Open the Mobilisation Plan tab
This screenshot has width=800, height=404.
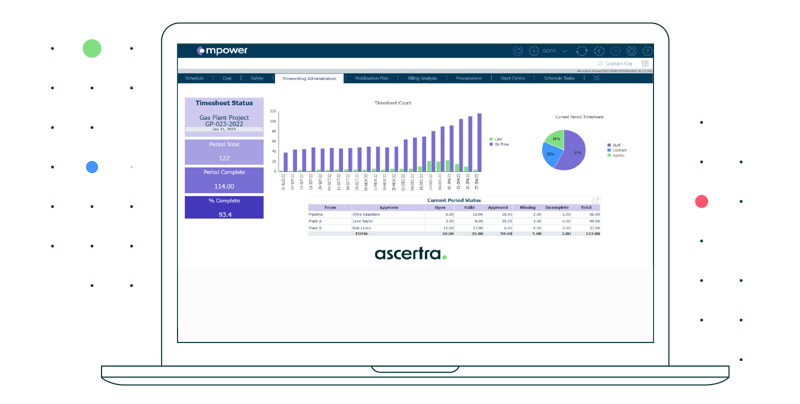pos(371,78)
